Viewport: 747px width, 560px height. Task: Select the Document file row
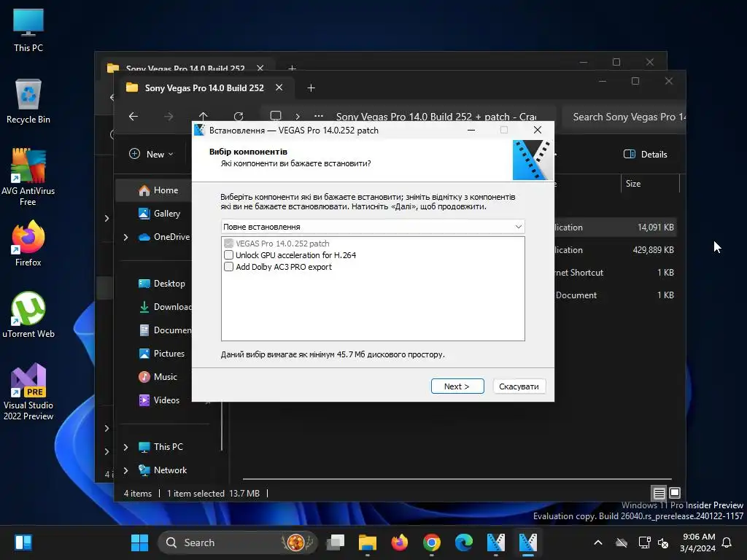pos(616,295)
